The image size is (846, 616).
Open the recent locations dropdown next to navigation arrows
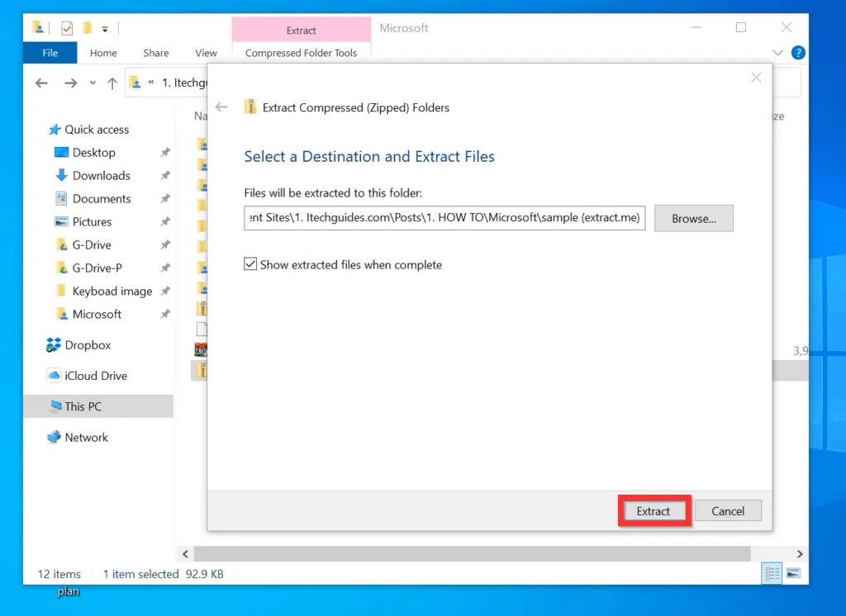[91, 83]
